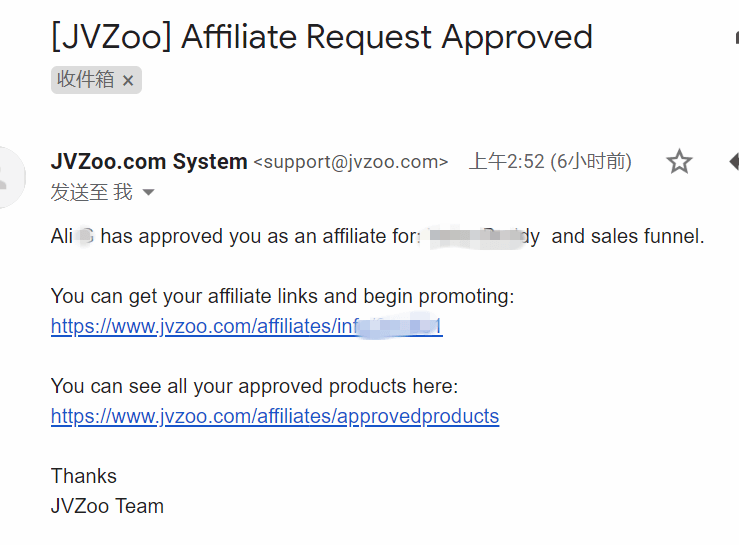Click the 发送至 我 recipient text
The width and height of the screenshot is (739, 545).
[x=91, y=192]
